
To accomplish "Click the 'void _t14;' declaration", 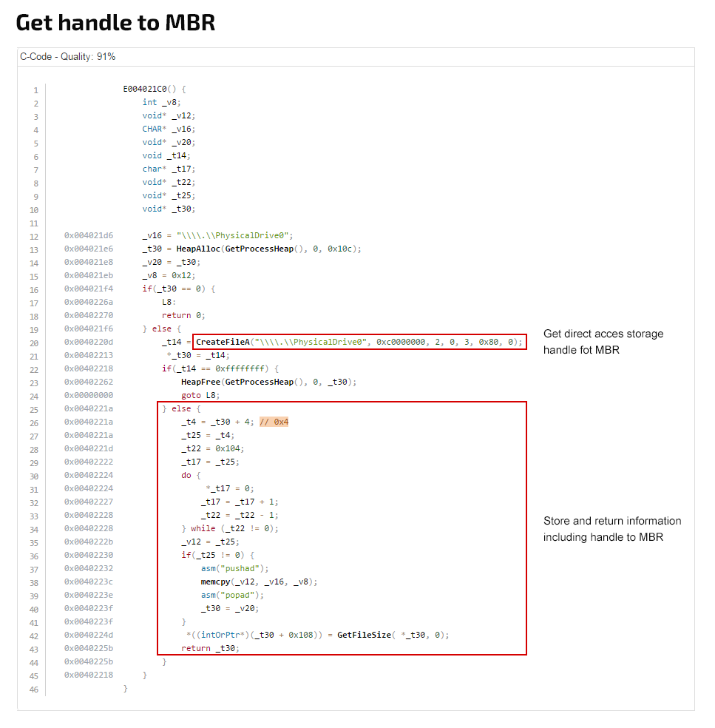I will tap(166, 155).
